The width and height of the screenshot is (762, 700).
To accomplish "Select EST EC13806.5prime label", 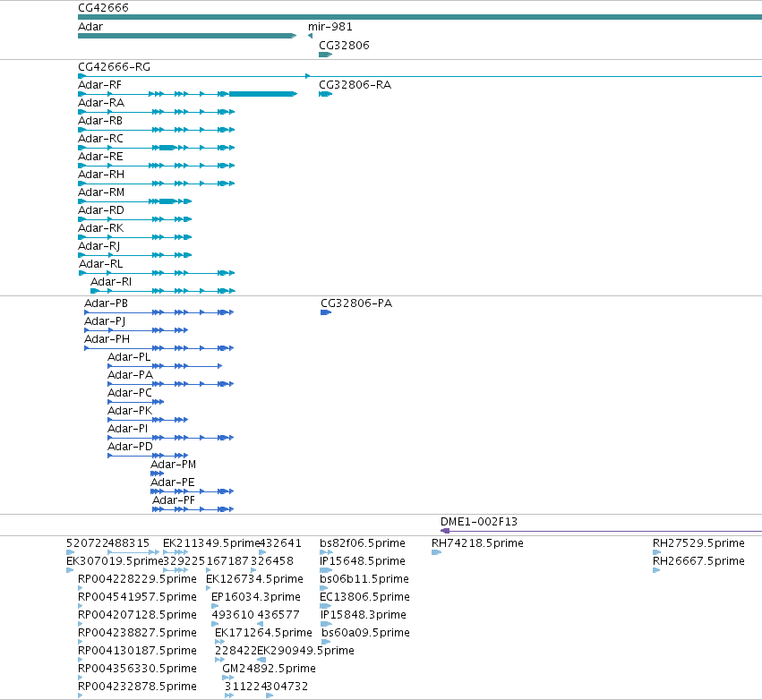I will tap(364, 597).
